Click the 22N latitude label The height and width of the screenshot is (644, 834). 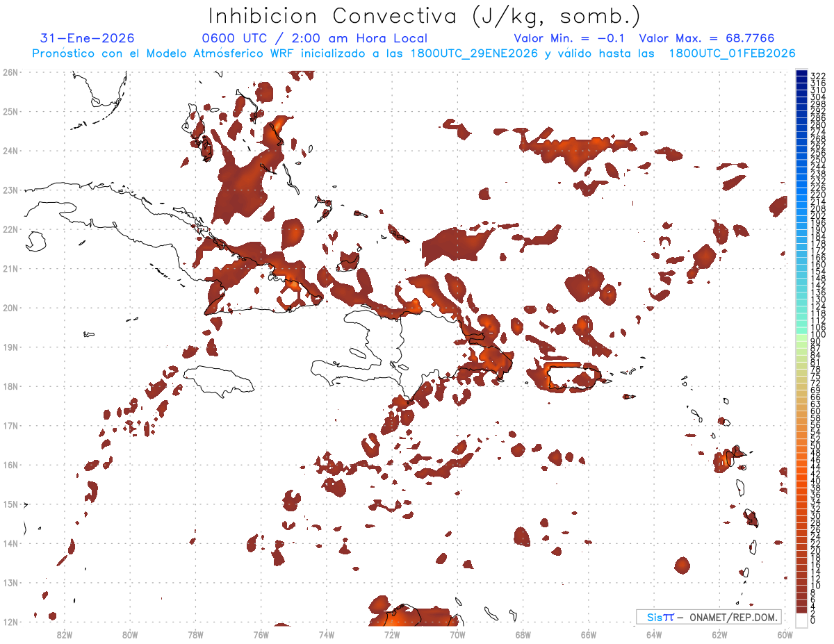coord(10,229)
